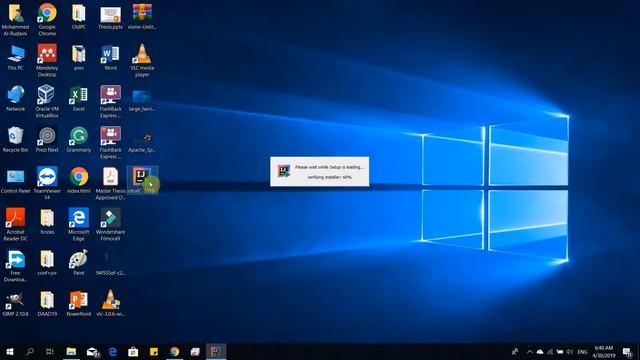Screen dimensions: 640x360
Task: Select the Oracle VM VirtualBox shortcut
Action: pos(47,101)
